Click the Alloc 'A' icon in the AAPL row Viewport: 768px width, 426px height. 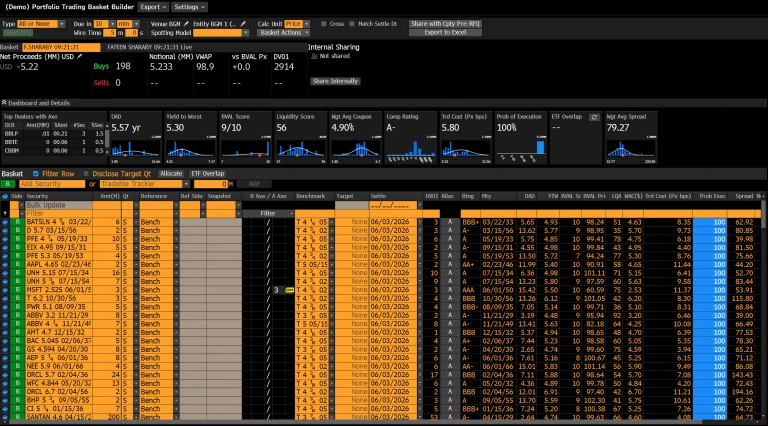coord(450,264)
